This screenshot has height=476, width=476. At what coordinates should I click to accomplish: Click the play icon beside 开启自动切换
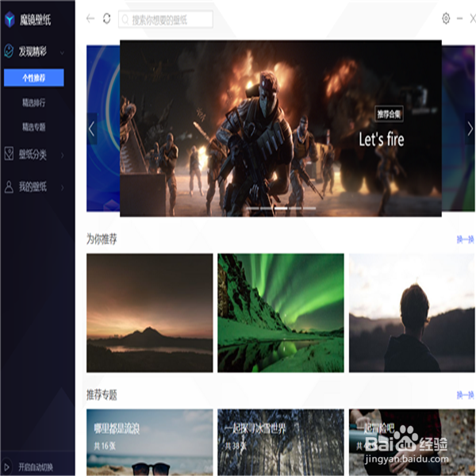click(x=7, y=467)
